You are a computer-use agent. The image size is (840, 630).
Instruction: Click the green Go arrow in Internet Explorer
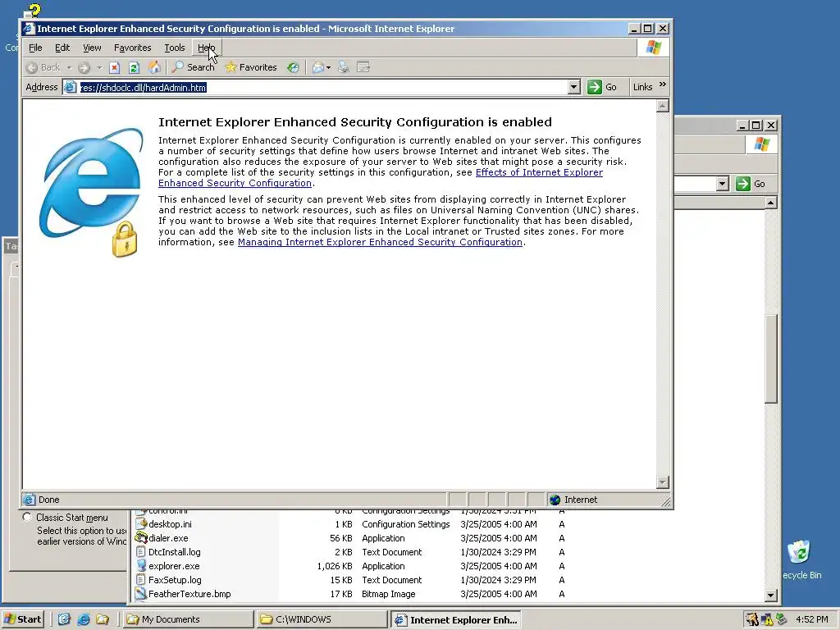click(x=594, y=87)
